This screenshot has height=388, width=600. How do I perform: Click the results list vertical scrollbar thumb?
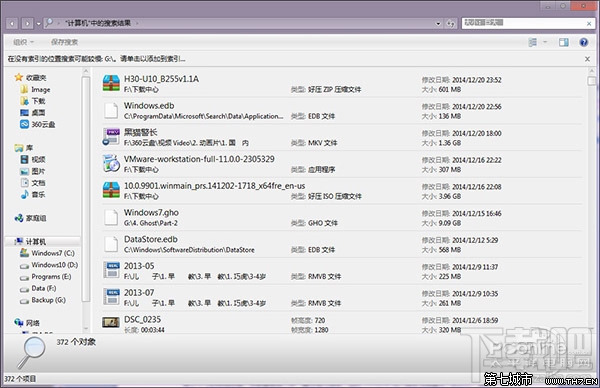tap(591, 81)
